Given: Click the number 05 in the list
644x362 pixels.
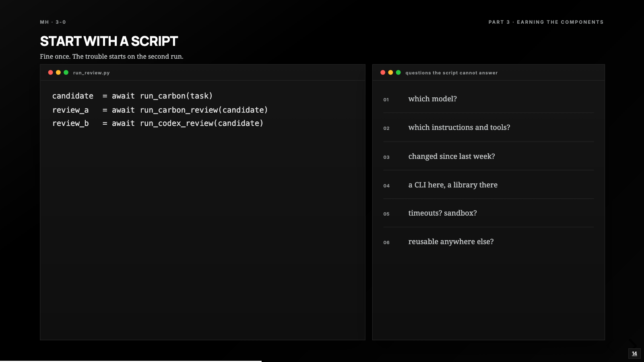Looking at the screenshot, I should point(386,214).
